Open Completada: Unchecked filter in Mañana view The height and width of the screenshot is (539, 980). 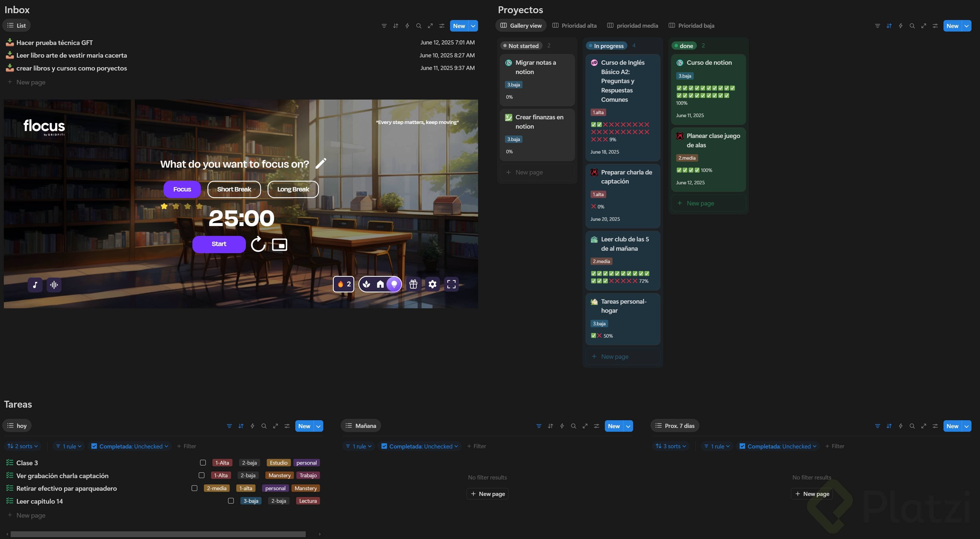[x=420, y=446]
